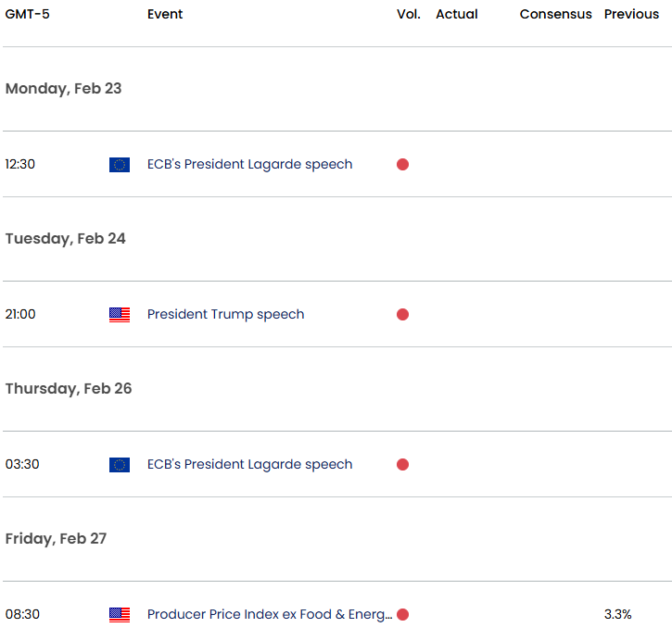Click the EU flag in the 03:30 row
The image size is (672, 640).
(119, 465)
